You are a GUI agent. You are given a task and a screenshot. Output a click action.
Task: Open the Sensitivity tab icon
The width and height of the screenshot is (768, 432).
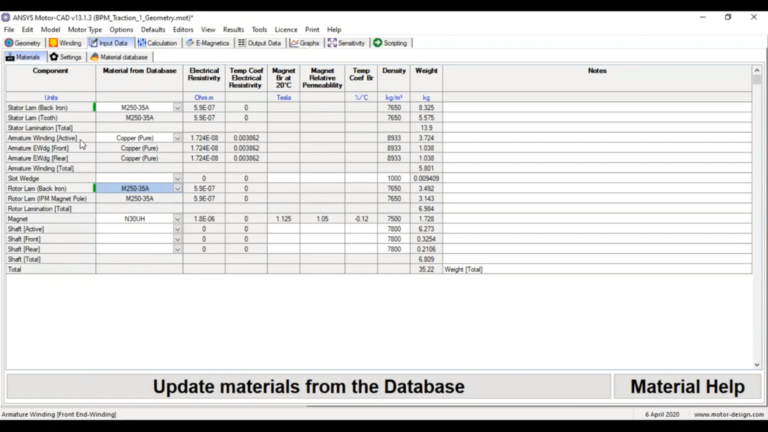click(x=332, y=43)
